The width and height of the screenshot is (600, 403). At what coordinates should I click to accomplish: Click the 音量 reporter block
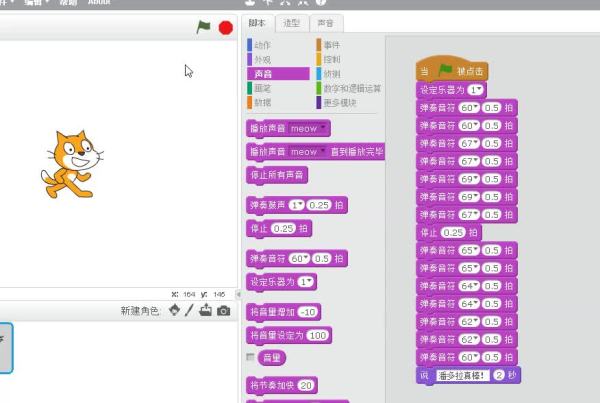coord(272,358)
